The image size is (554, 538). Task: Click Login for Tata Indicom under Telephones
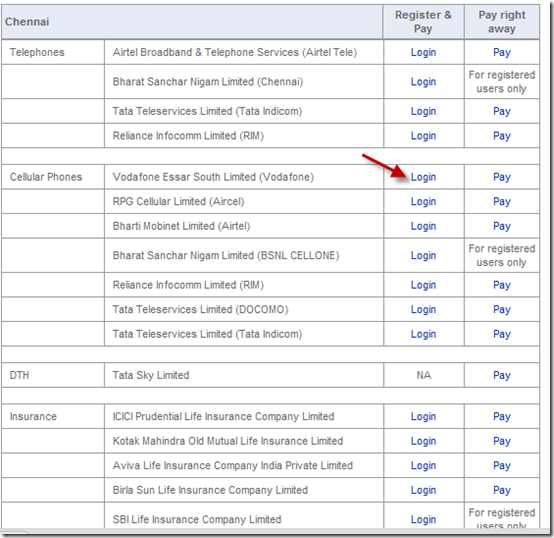click(423, 111)
